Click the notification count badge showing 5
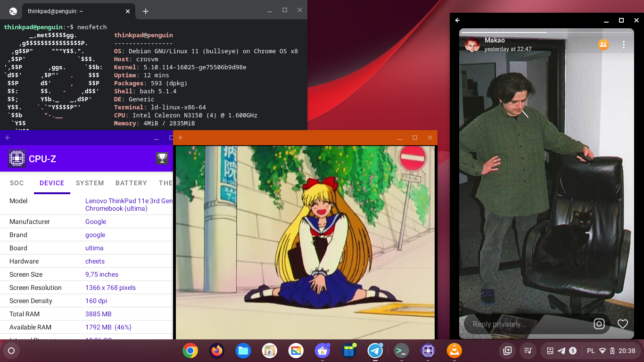Image resolution: width=644 pixels, height=362 pixels. click(x=573, y=351)
